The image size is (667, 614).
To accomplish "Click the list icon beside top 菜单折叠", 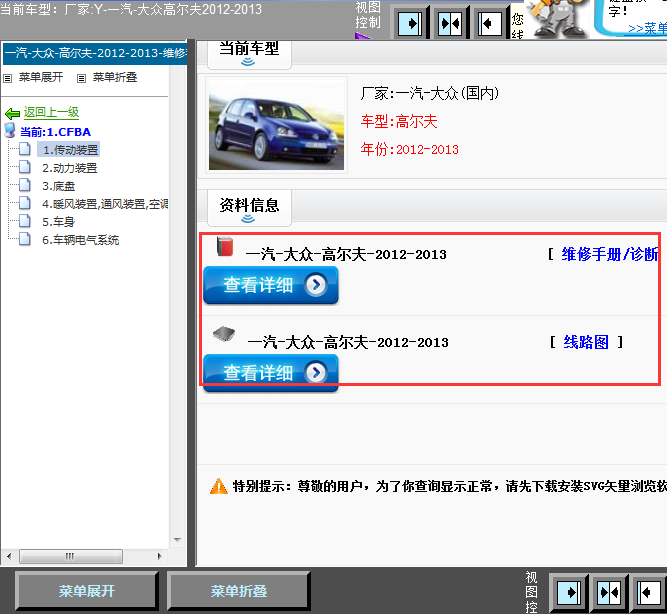I will 81,78.
